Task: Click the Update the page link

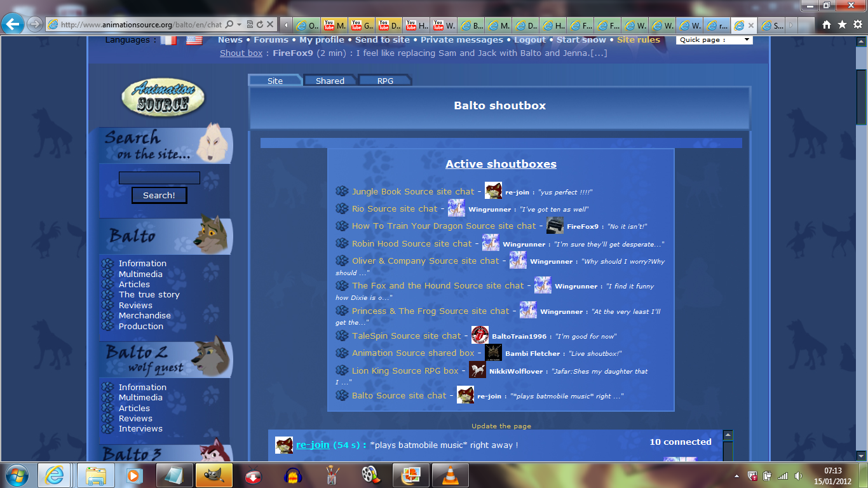Action: coord(501,426)
